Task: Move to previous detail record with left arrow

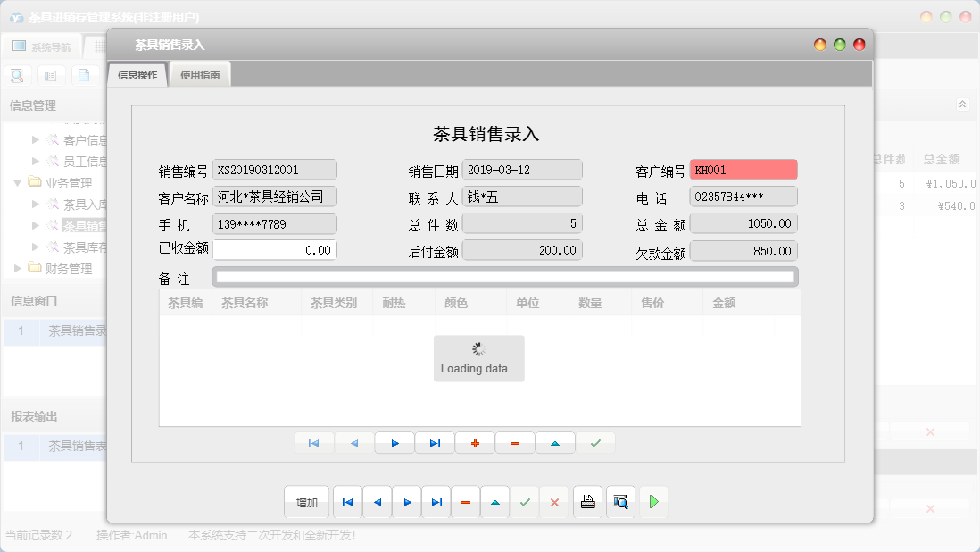Action: [354, 442]
